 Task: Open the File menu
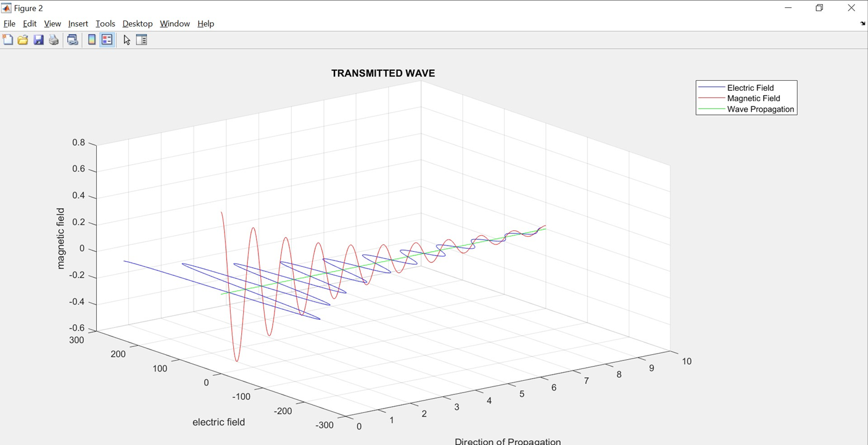[9, 23]
